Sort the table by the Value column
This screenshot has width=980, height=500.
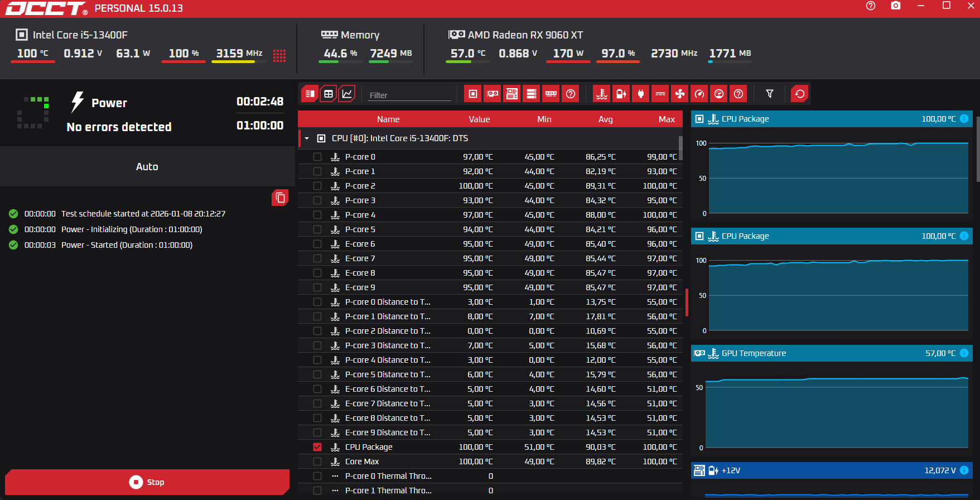479,119
